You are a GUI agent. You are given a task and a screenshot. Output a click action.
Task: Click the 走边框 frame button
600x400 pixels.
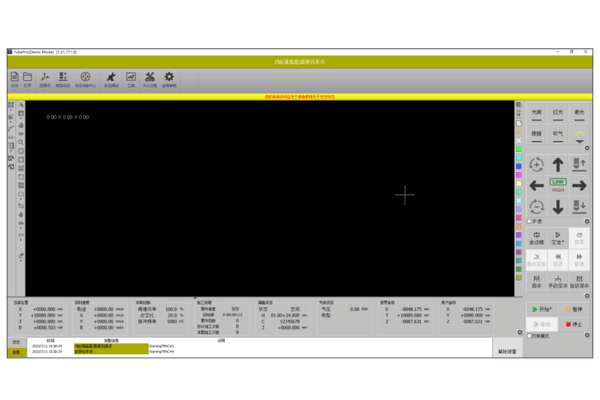536,238
